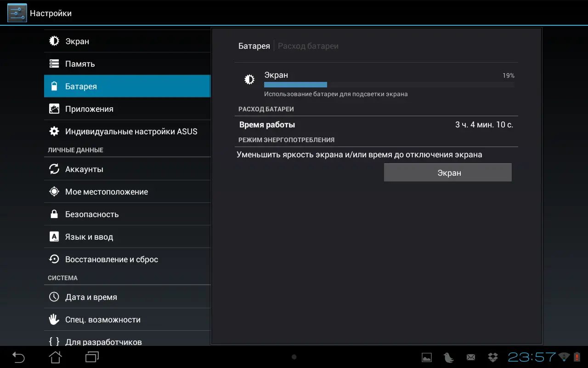The width and height of the screenshot is (588, 368).
Task: Click Использование батареи для подсветки экрана text
Action: click(x=336, y=94)
